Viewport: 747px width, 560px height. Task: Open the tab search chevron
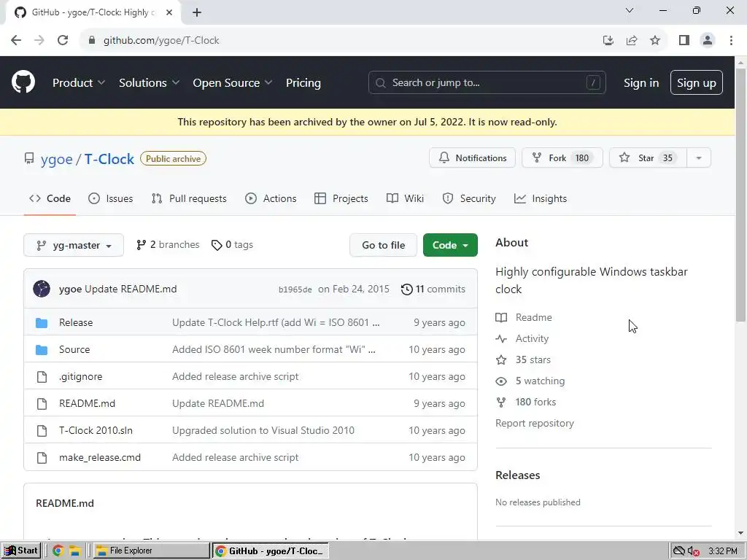coord(630,10)
